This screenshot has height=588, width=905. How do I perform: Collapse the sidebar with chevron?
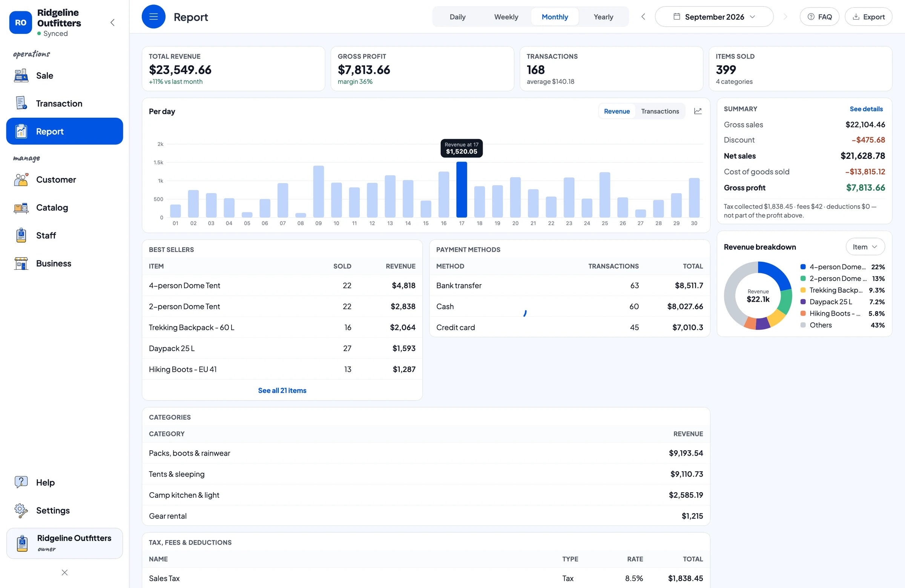click(x=112, y=22)
